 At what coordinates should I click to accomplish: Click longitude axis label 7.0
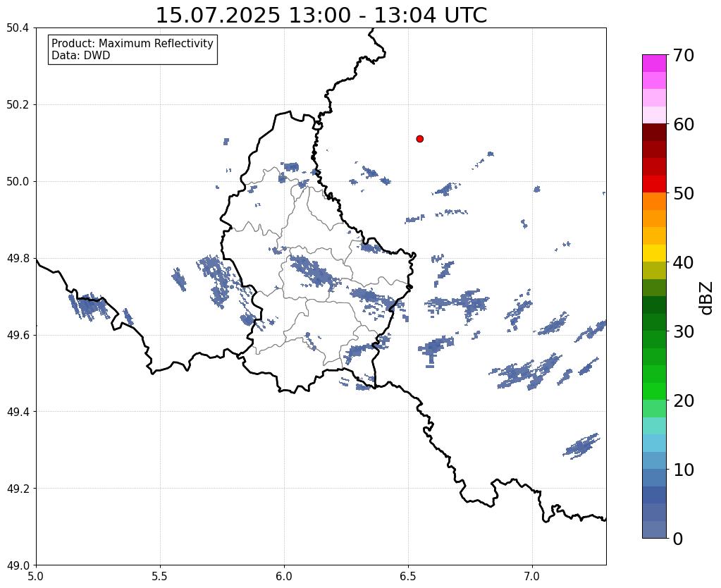tap(532, 577)
